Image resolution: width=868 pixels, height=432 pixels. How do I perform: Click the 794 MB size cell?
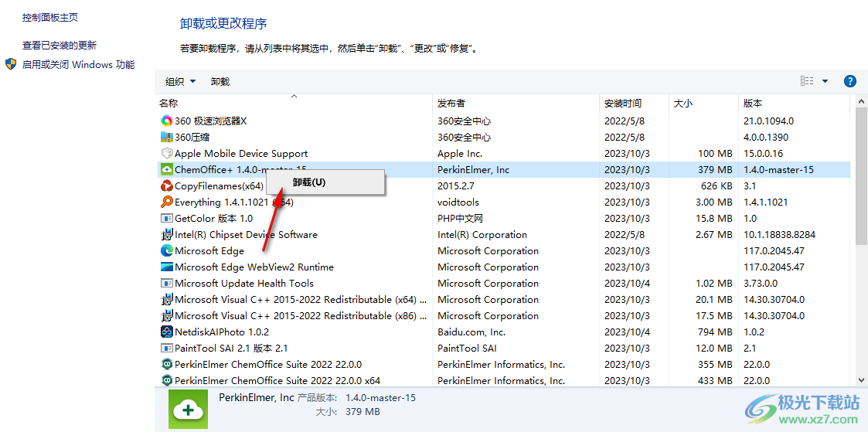715,332
